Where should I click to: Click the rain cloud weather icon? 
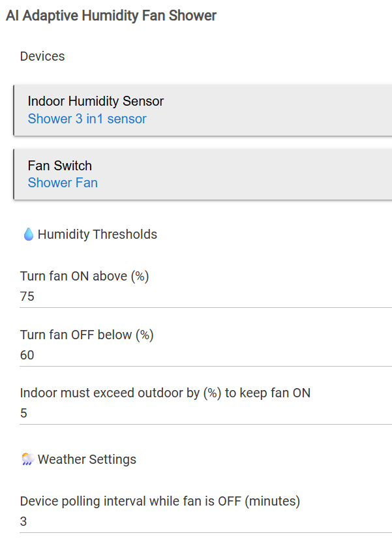coord(28,459)
